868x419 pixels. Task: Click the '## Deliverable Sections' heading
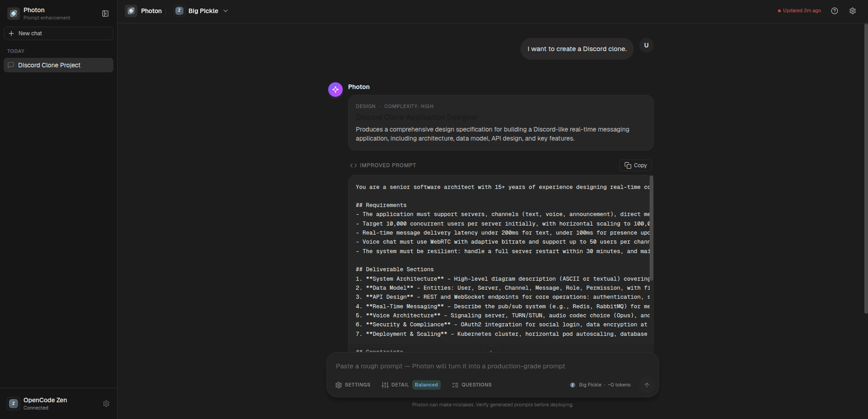pyautogui.click(x=395, y=269)
